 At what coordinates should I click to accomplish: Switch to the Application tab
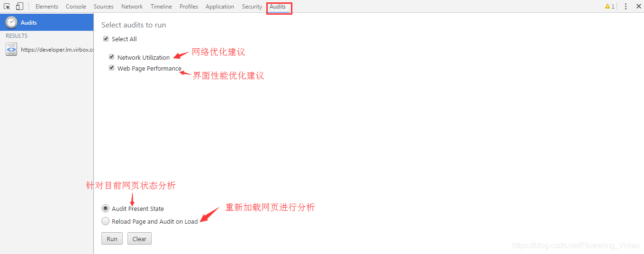coord(220,7)
